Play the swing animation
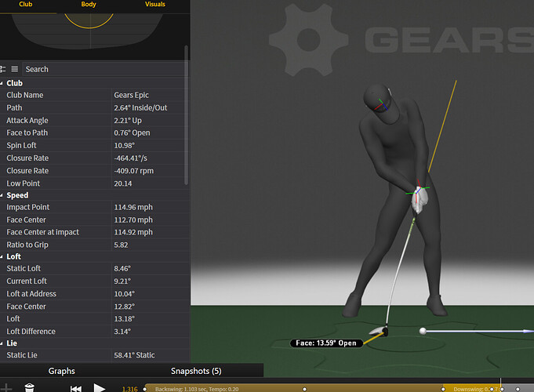This screenshot has width=534, height=392. pos(100,388)
